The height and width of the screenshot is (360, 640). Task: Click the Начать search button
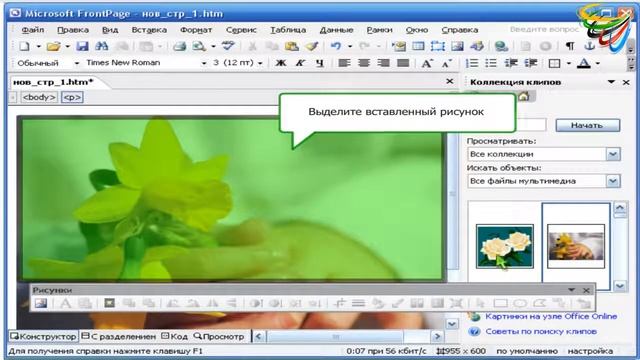pos(587,125)
